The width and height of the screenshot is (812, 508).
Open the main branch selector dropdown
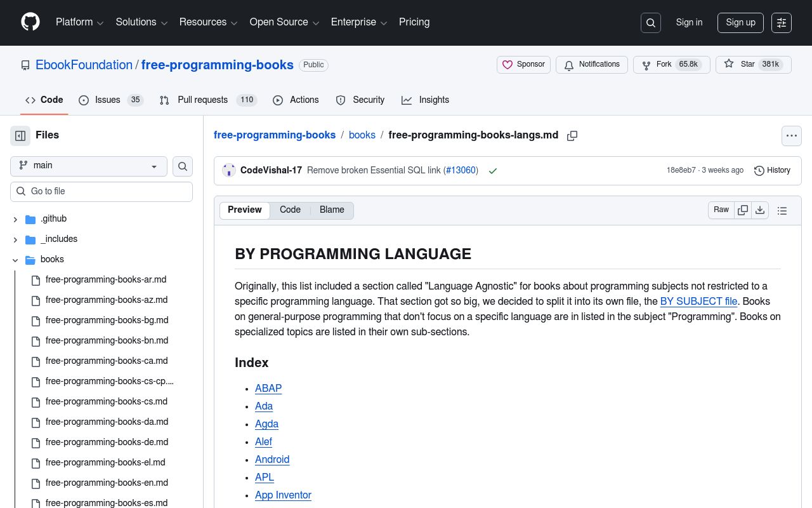point(88,166)
